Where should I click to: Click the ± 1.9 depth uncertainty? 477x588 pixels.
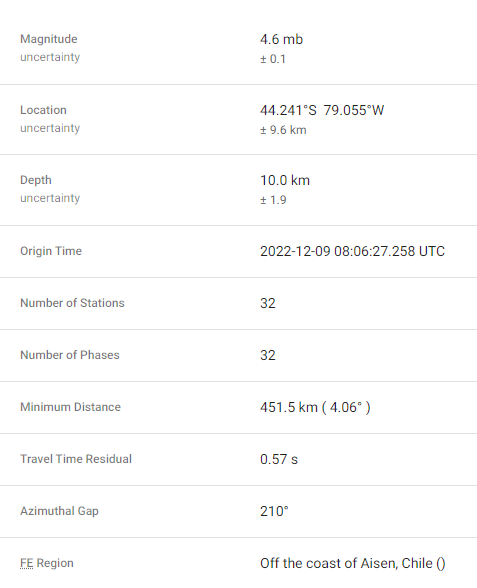(273, 200)
